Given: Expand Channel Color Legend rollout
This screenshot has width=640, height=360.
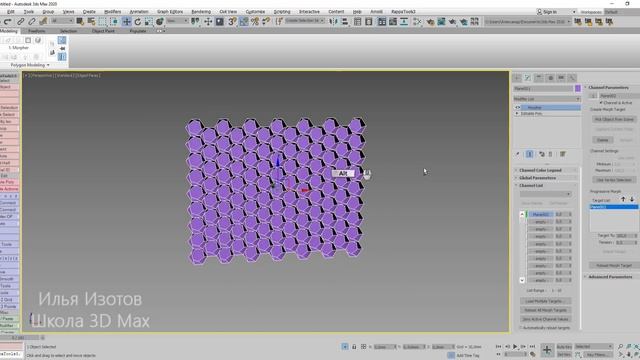Looking at the screenshot, I should click(x=546, y=170).
